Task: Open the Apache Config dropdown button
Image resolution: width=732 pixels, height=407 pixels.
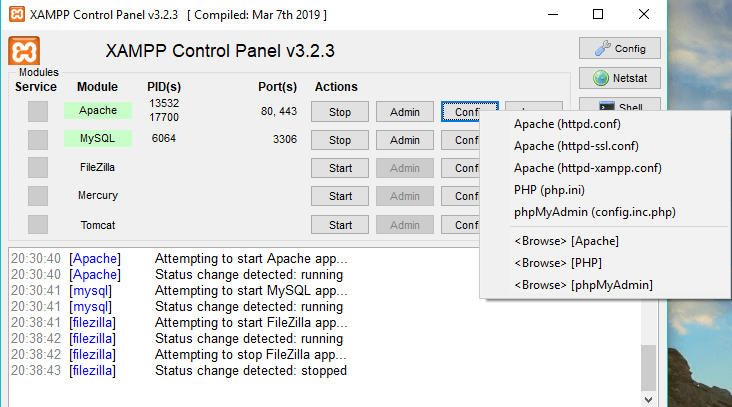Action: (x=468, y=112)
